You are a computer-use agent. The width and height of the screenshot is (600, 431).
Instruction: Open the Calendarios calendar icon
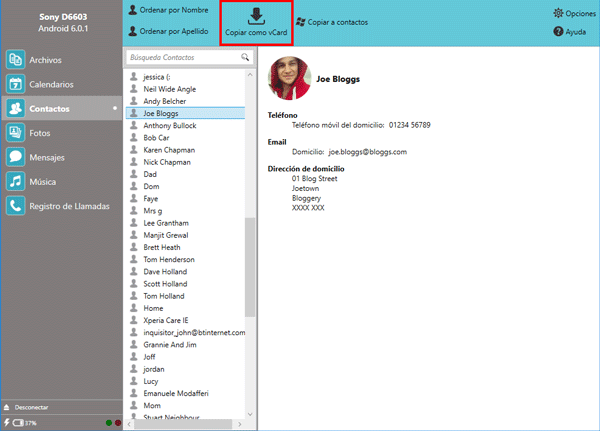coord(15,84)
